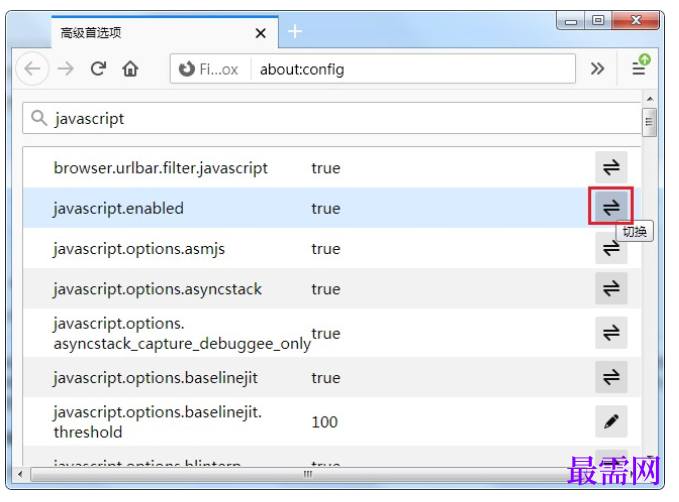This screenshot has height=502, width=679.
Task: Toggle asyncstack_capture_debuggee_only preference
Action: (611, 333)
